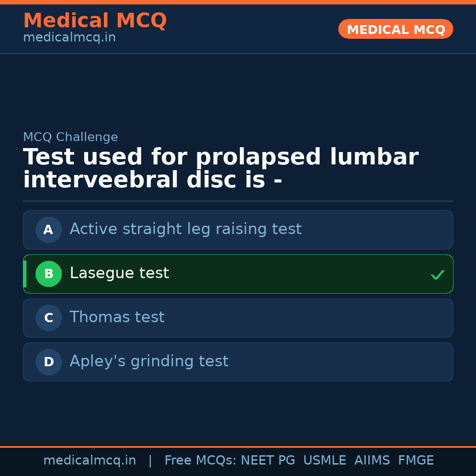Click the prolapsed lumbar disc question text

(220, 169)
